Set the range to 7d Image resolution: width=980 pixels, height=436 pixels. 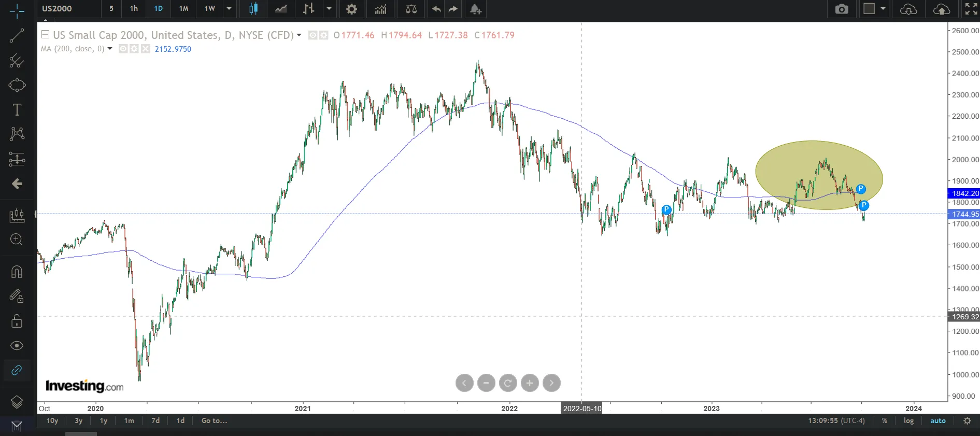(x=155, y=420)
